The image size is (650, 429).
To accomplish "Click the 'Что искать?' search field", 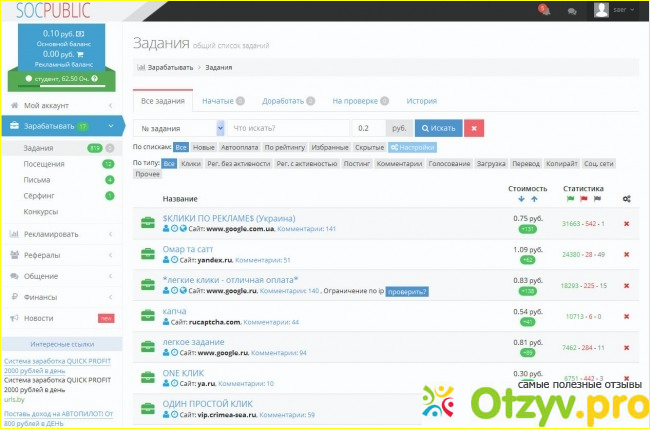I will click(288, 128).
